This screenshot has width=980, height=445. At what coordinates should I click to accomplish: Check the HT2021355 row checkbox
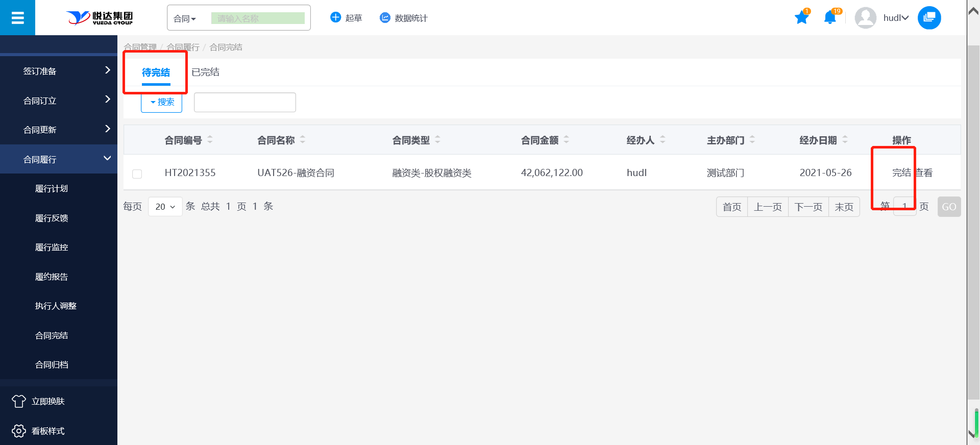[x=137, y=174]
